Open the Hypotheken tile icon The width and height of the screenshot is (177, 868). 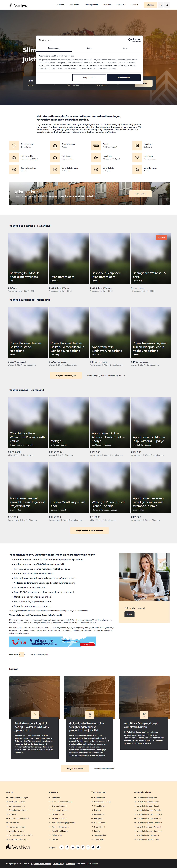point(96,157)
